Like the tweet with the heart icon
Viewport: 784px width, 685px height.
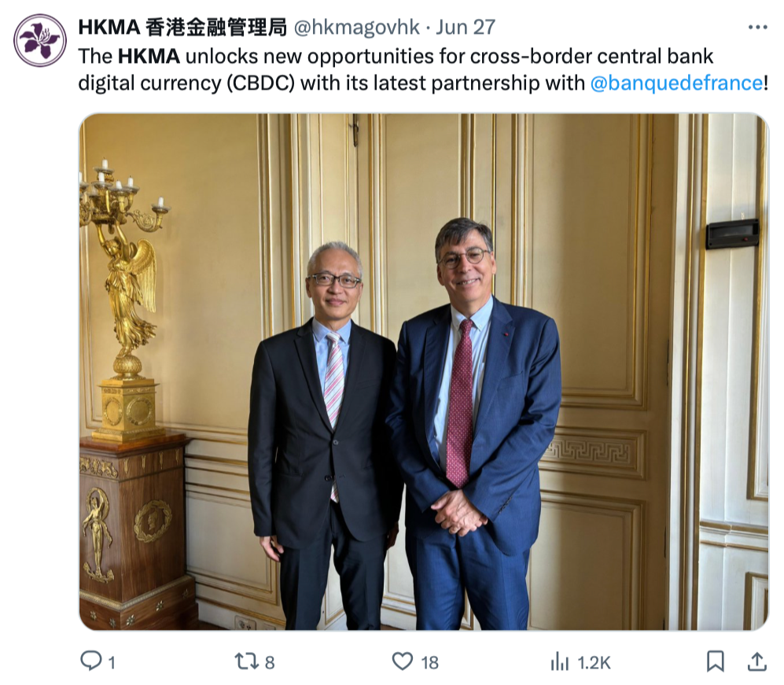pos(402,661)
